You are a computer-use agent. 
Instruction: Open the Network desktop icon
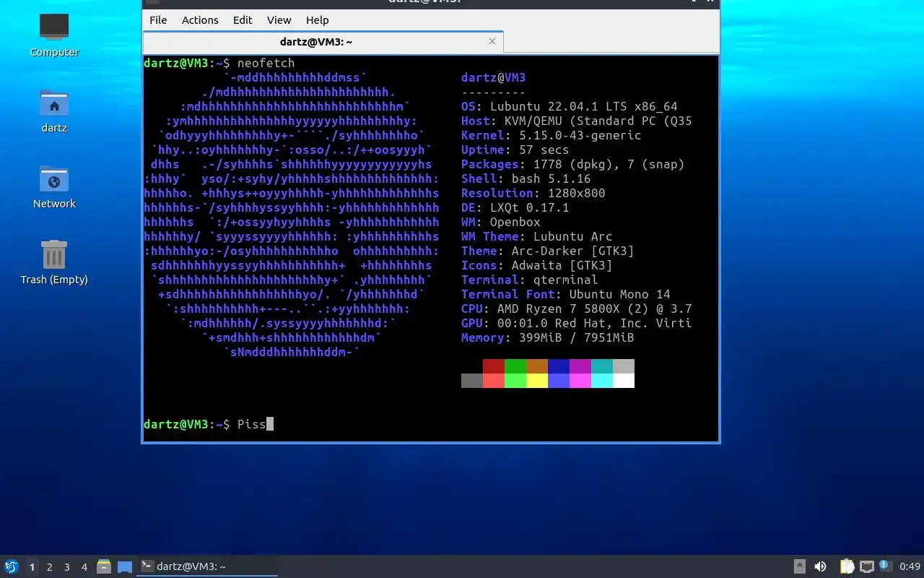pyautogui.click(x=54, y=186)
